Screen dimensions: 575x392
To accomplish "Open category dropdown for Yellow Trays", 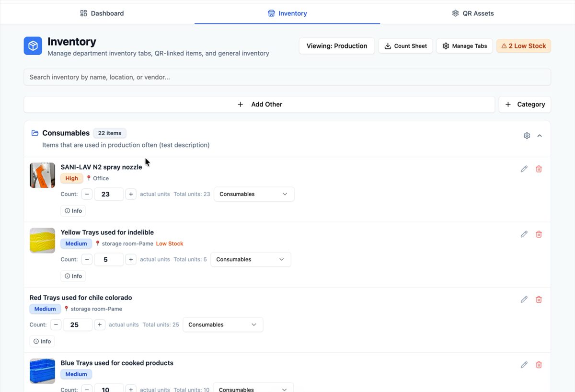I will click(x=251, y=259).
